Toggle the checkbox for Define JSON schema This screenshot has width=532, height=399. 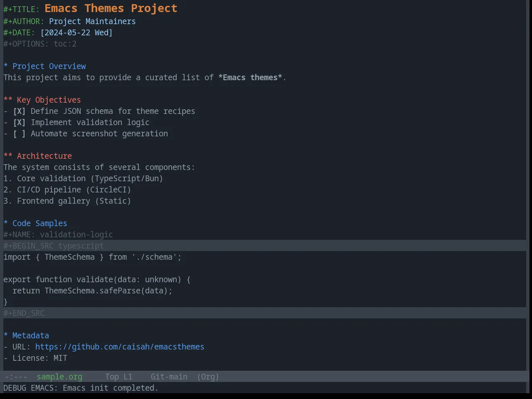19,111
